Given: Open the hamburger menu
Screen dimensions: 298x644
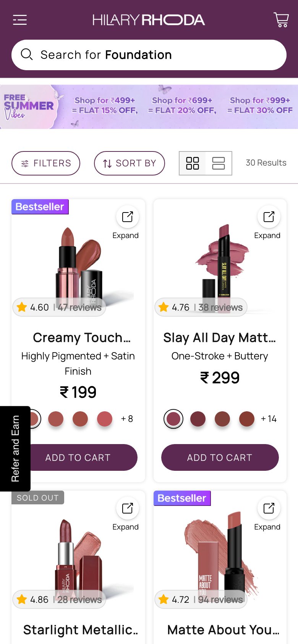Looking at the screenshot, I should point(20,20).
